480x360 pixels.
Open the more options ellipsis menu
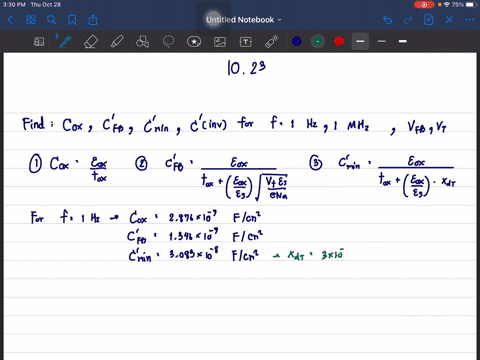[x=470, y=20]
